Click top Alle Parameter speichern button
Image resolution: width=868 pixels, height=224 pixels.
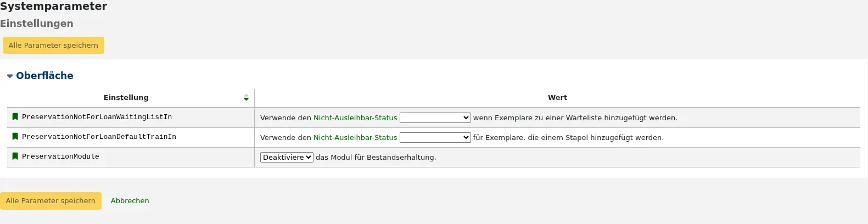(53, 46)
